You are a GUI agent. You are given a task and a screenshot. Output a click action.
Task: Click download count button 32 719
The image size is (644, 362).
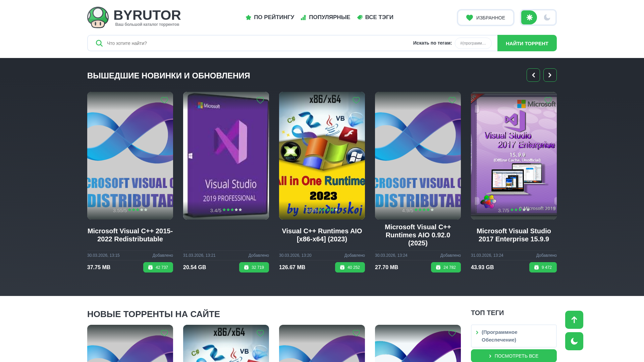254,267
